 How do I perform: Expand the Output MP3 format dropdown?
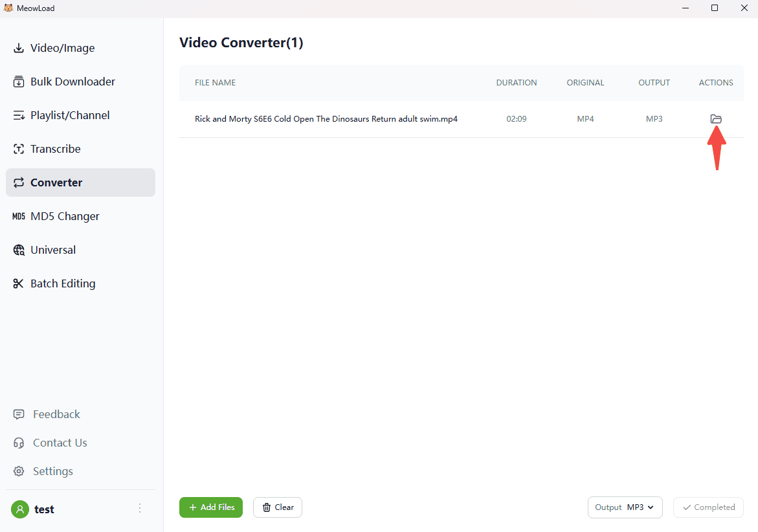[x=625, y=507]
